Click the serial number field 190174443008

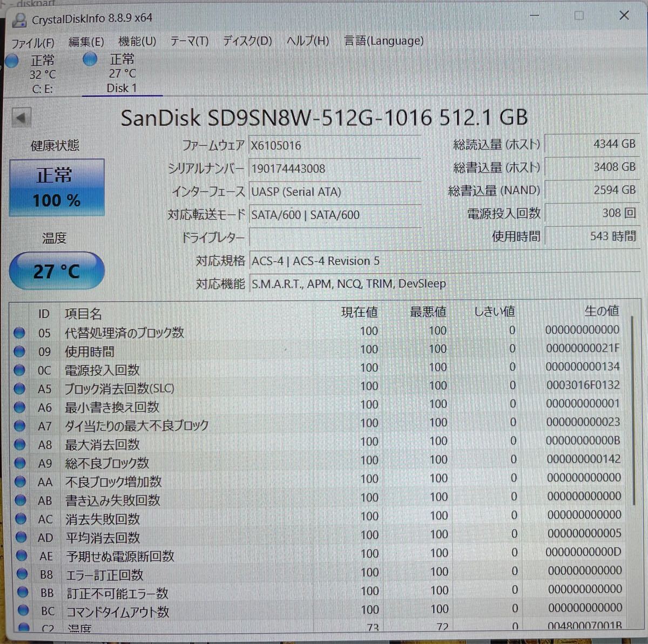click(x=335, y=168)
